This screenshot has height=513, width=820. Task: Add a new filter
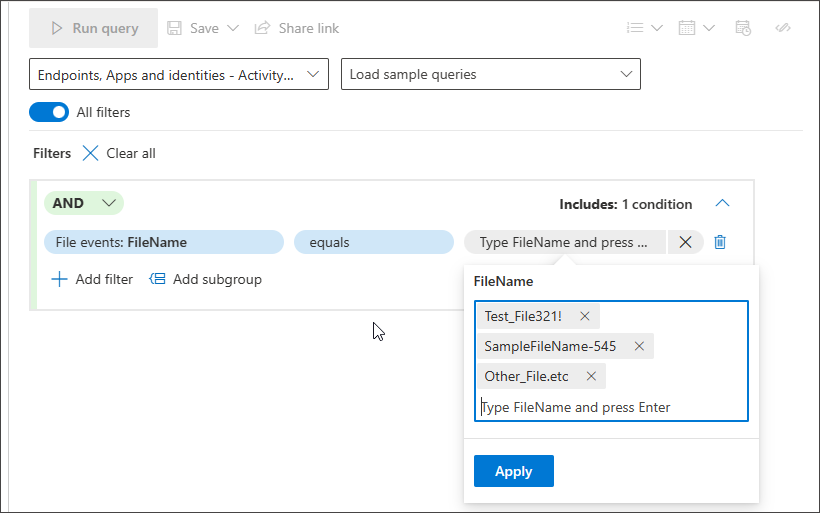coord(92,279)
